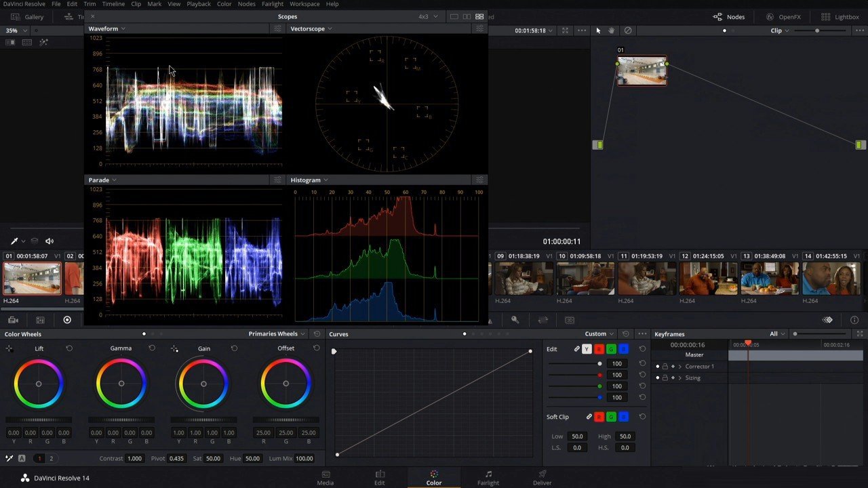
Task: Open Waveform scope settings icon
Action: [277, 28]
